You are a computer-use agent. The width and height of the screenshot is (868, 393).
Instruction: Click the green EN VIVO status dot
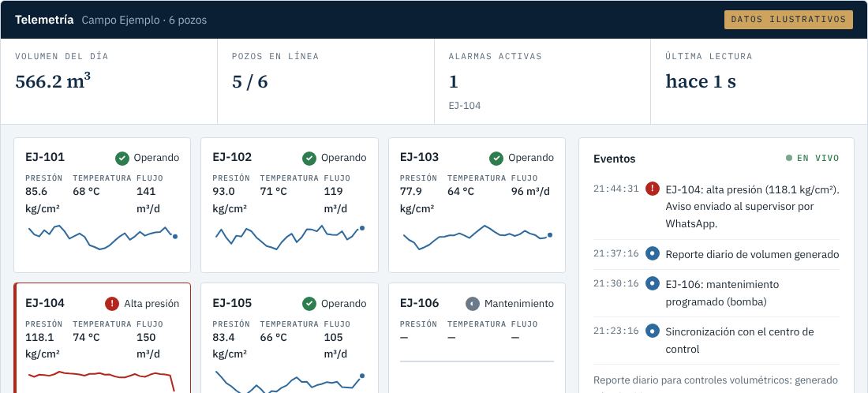pyautogui.click(x=789, y=159)
